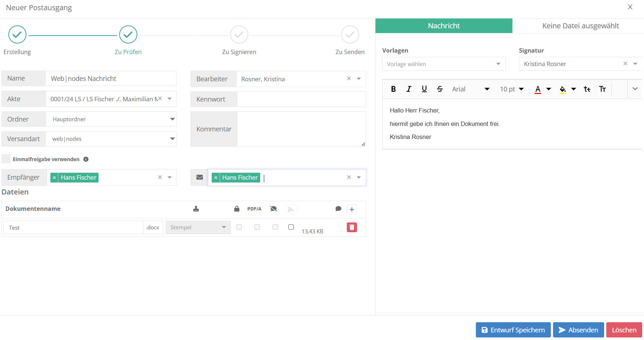Click the Entwurf Speichern button
This screenshot has width=644, height=340.
click(513, 330)
